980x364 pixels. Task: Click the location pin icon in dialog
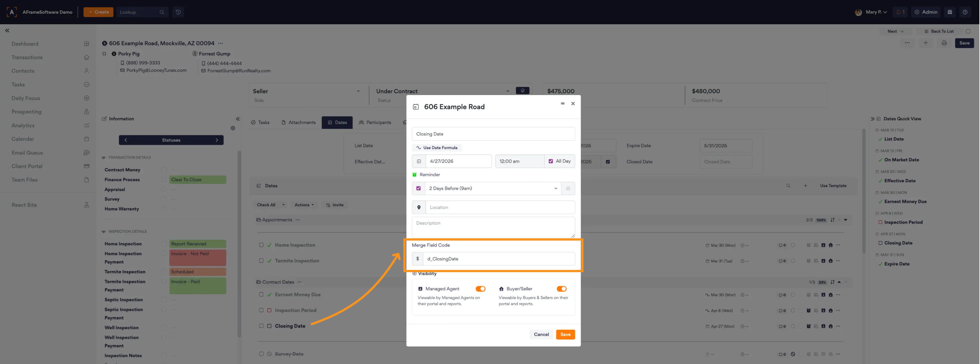click(419, 208)
